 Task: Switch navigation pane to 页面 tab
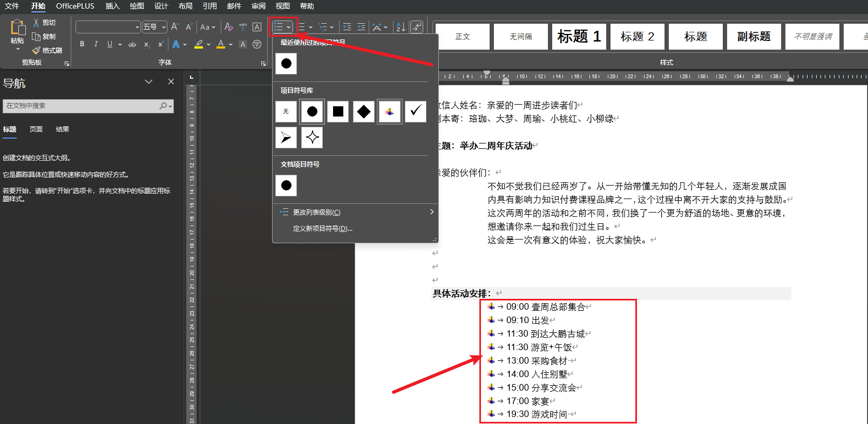[x=36, y=129]
